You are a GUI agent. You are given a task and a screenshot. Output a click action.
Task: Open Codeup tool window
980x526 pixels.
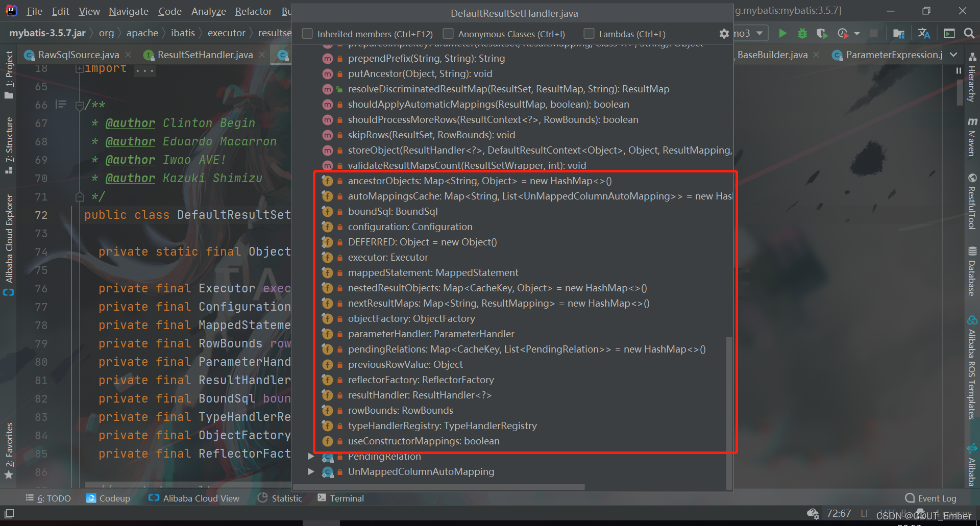[108, 498]
